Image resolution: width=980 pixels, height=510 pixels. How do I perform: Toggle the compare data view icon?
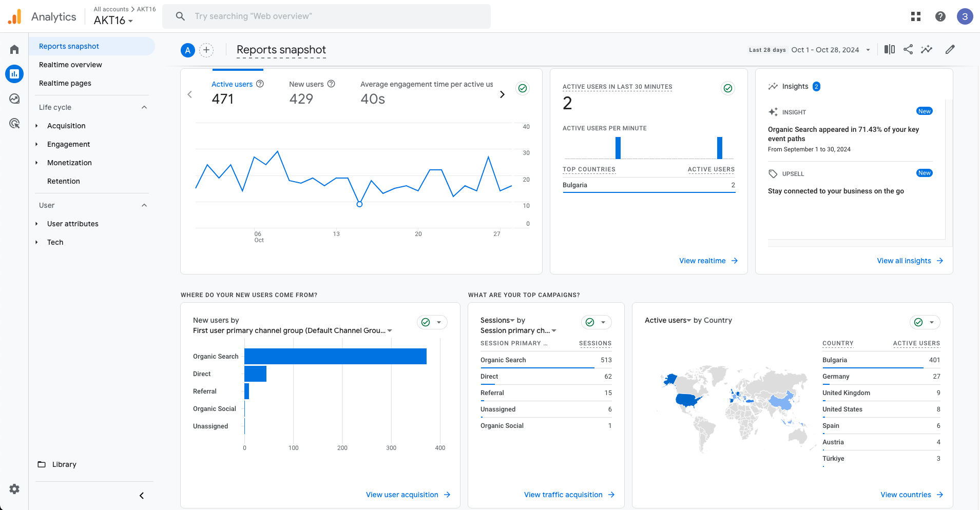pyautogui.click(x=890, y=49)
